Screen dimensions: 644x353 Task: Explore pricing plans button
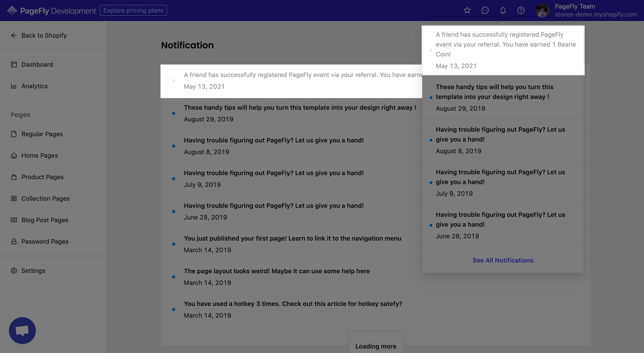click(133, 10)
